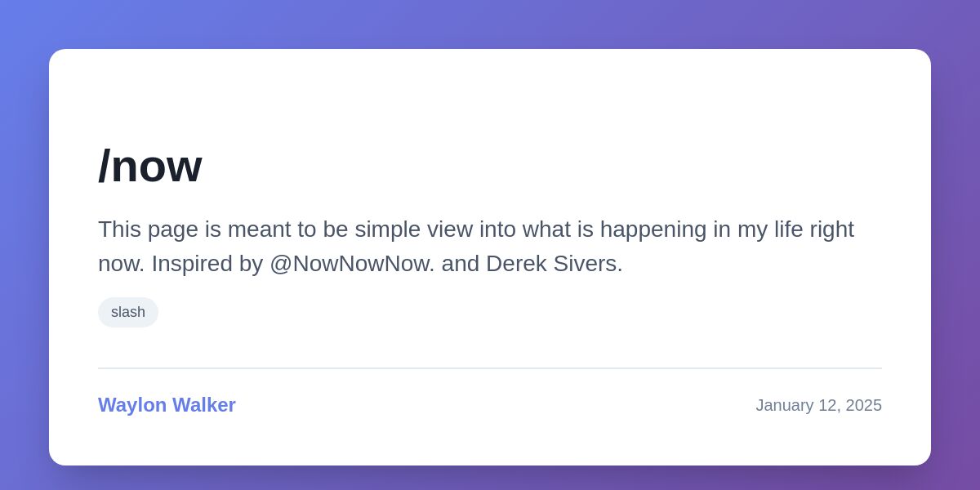This screenshot has width=980, height=490.
Task: Click the purple gradient background outside the card
Action: 24,245
